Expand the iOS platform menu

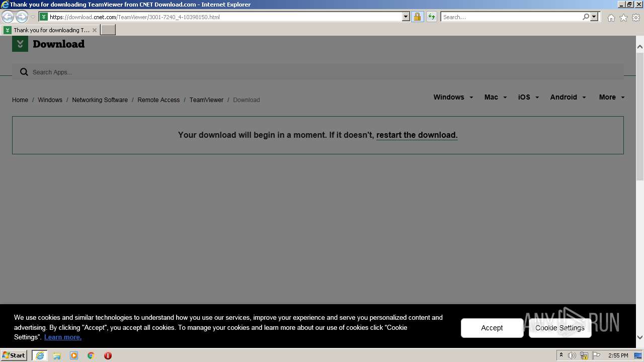[x=528, y=97]
